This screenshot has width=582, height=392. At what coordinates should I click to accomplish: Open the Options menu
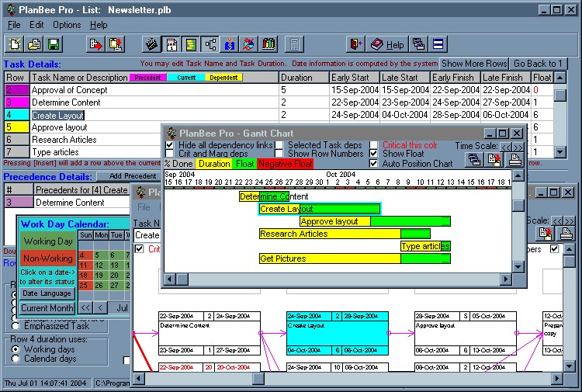point(67,25)
